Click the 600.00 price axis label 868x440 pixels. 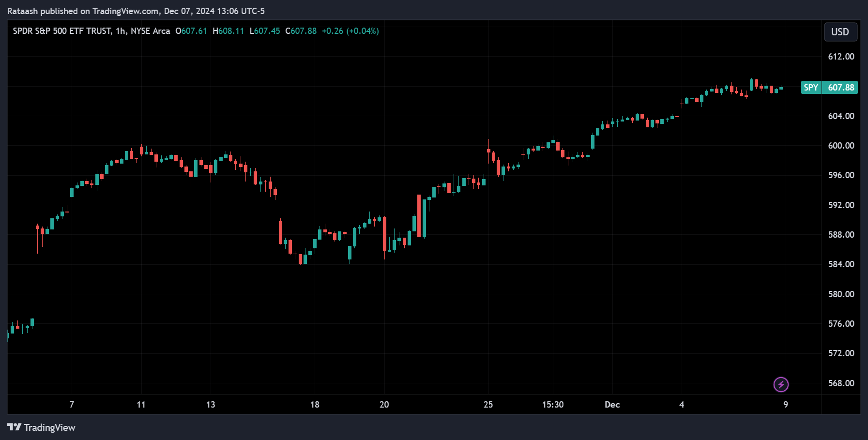(841, 146)
